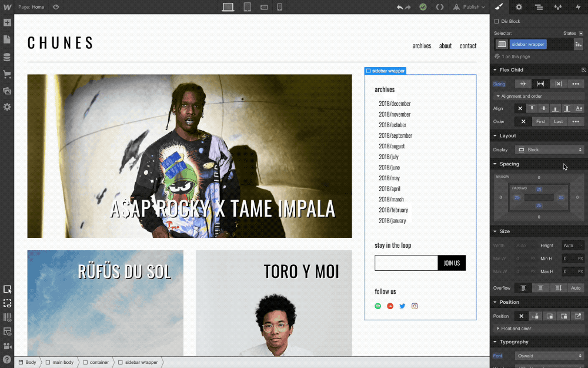The width and height of the screenshot is (588, 368).
Task: Click the Instagram follow icon
Action: (415, 306)
